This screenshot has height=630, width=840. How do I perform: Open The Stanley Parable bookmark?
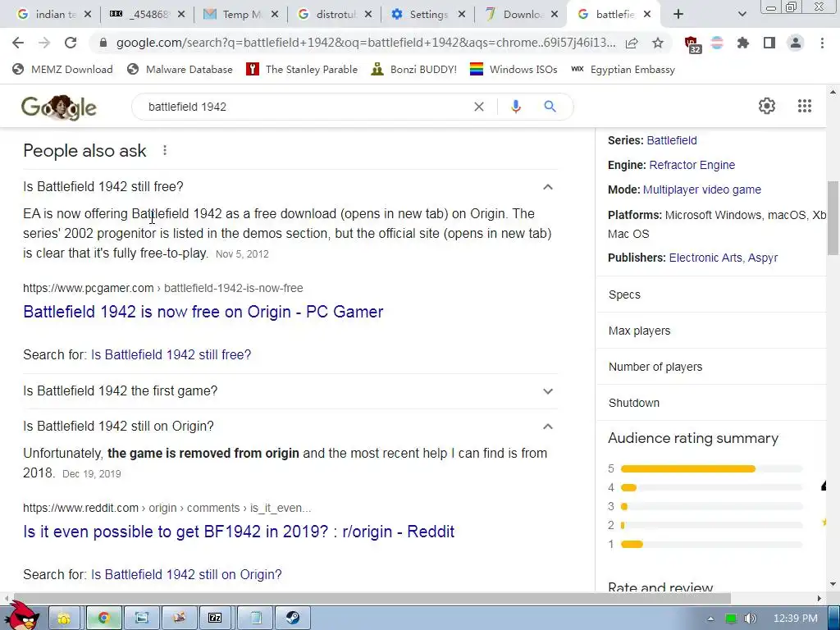coord(302,69)
